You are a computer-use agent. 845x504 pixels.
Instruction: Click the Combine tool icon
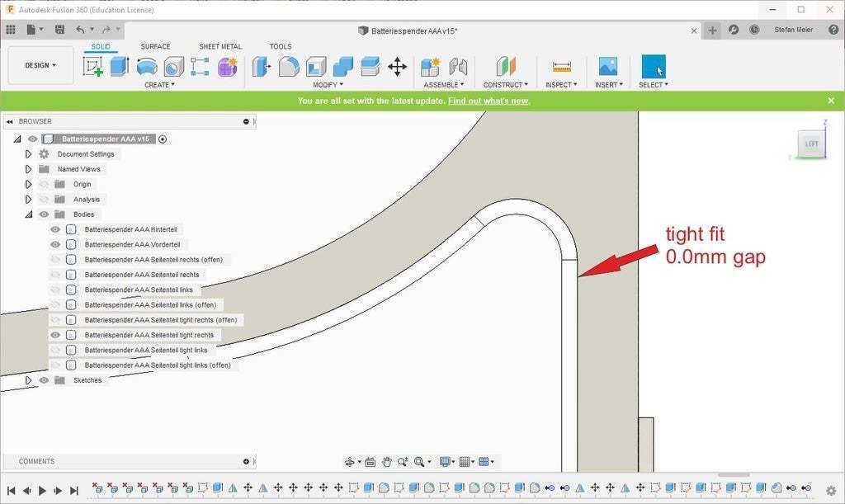point(342,67)
